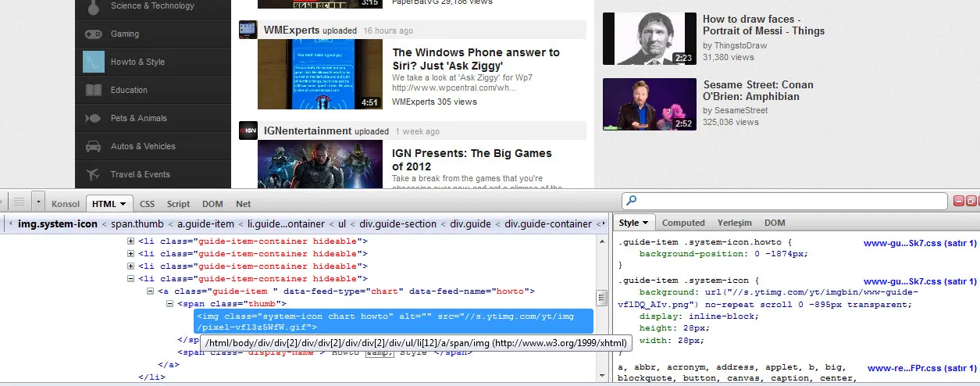Collapse the expanded li guide-item-container node
The width and height of the screenshot is (980, 386).
131,278
